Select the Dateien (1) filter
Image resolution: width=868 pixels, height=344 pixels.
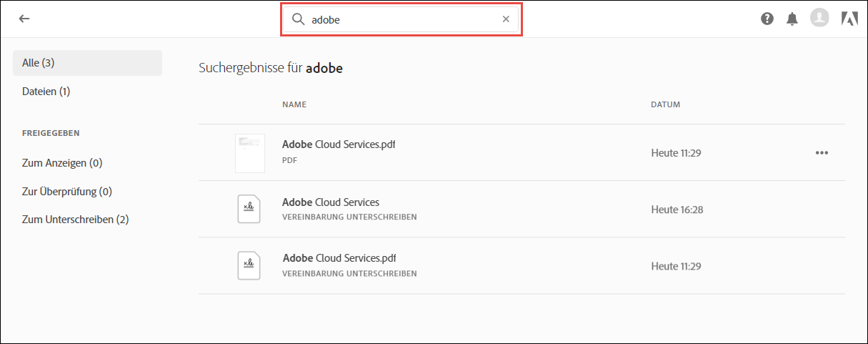point(46,92)
